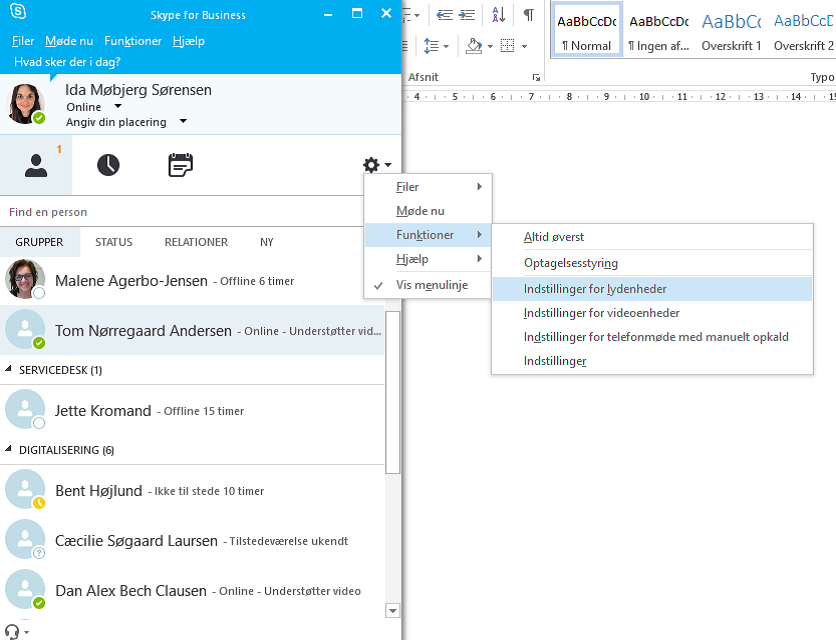
Task: Open the shading color dropdown arrow in Word
Action: point(490,46)
